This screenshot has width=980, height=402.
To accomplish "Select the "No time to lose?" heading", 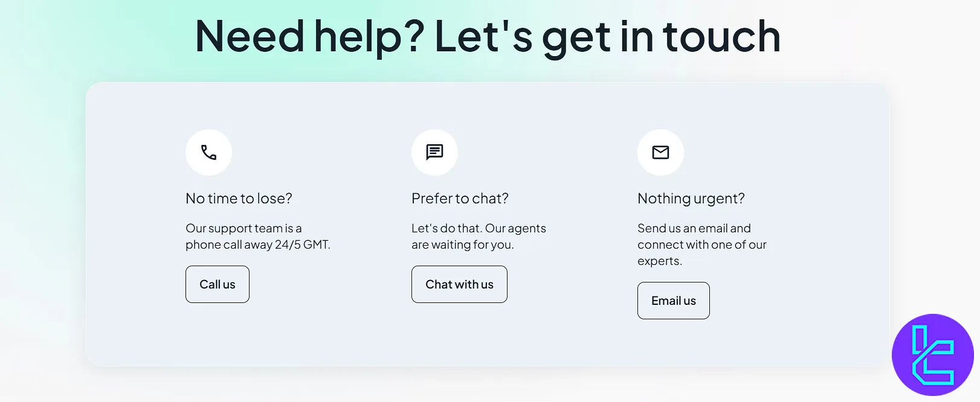I will [x=239, y=199].
